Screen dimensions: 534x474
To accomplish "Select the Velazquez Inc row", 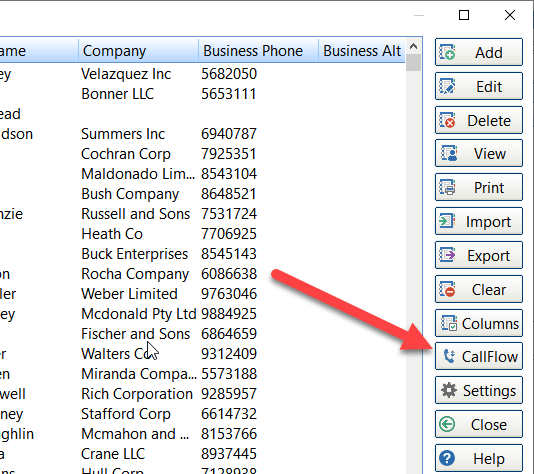I will (203, 74).
